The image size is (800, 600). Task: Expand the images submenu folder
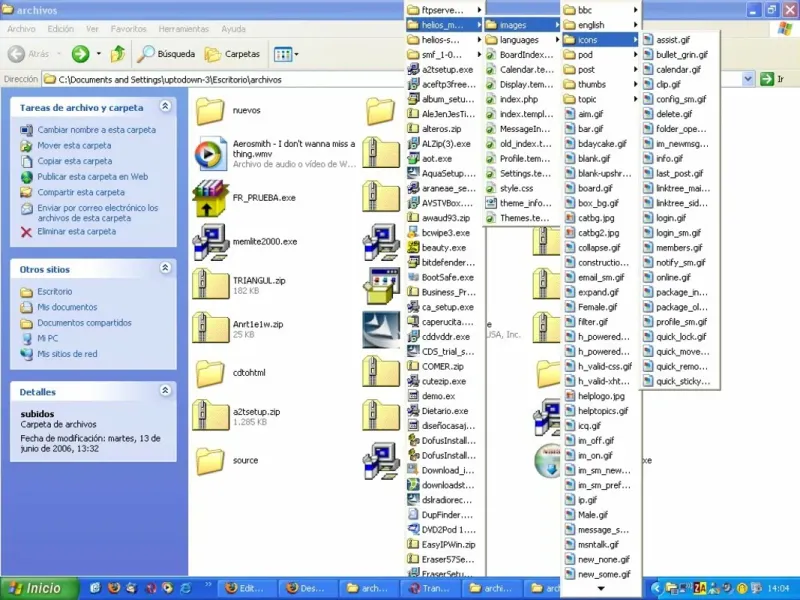point(521,24)
